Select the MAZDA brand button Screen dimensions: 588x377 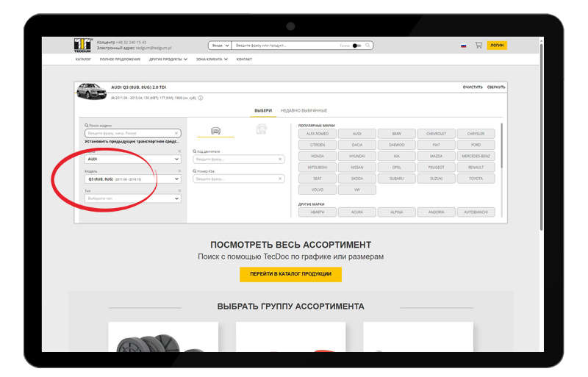pos(436,156)
